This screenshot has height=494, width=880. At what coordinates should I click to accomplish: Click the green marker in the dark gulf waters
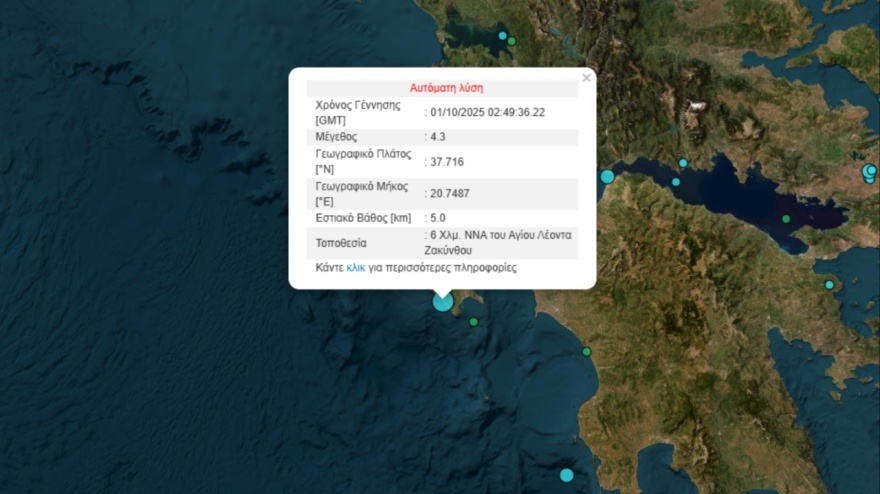(x=786, y=219)
